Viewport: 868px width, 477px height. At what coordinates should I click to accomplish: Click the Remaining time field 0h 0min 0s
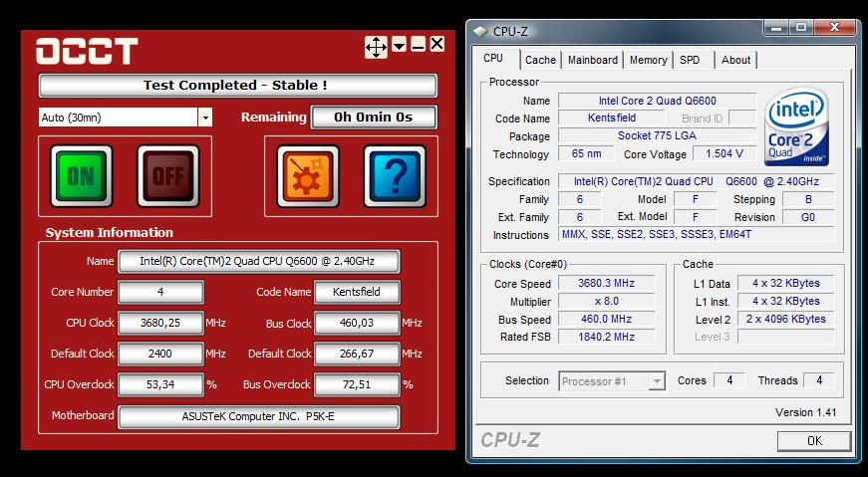tap(374, 118)
